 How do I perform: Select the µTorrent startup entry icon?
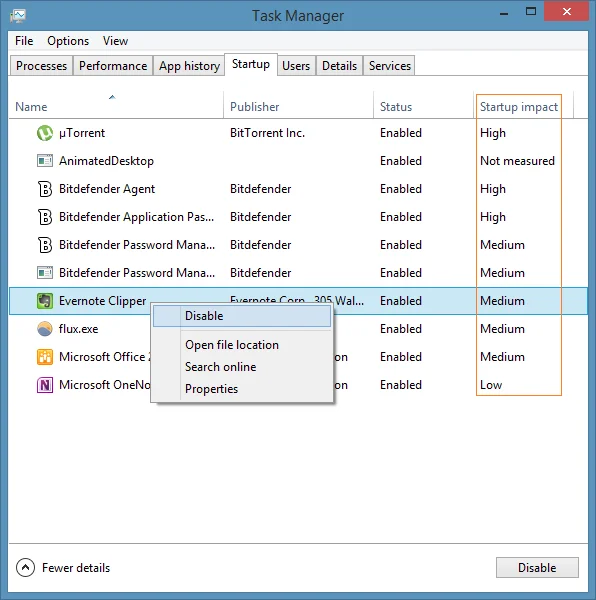[45, 133]
